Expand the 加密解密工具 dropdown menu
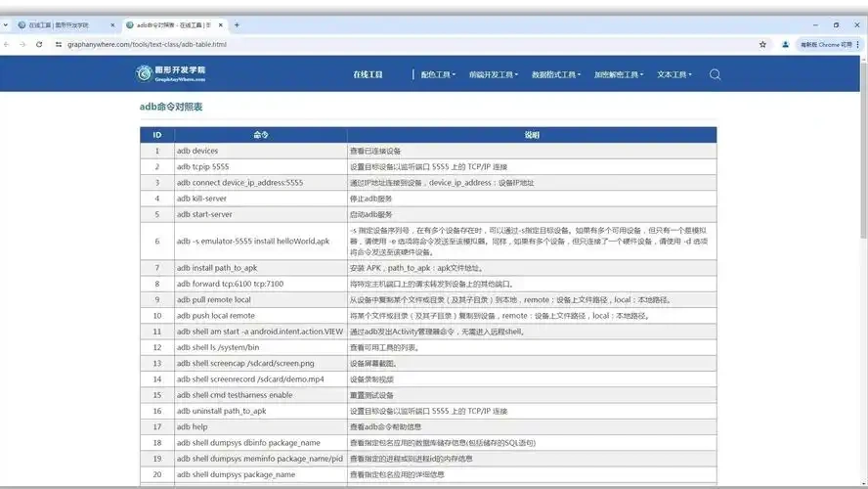The image size is (868, 489). 619,74
